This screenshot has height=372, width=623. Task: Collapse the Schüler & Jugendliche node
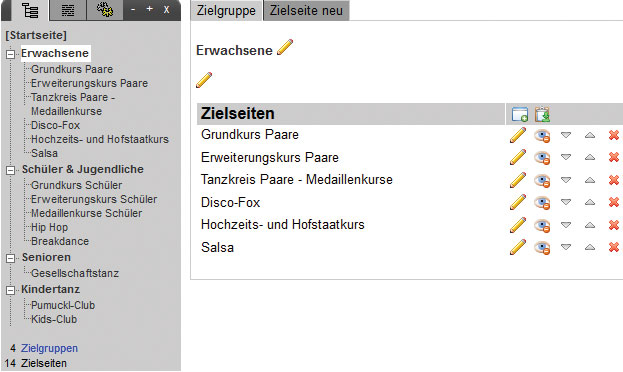11,170
